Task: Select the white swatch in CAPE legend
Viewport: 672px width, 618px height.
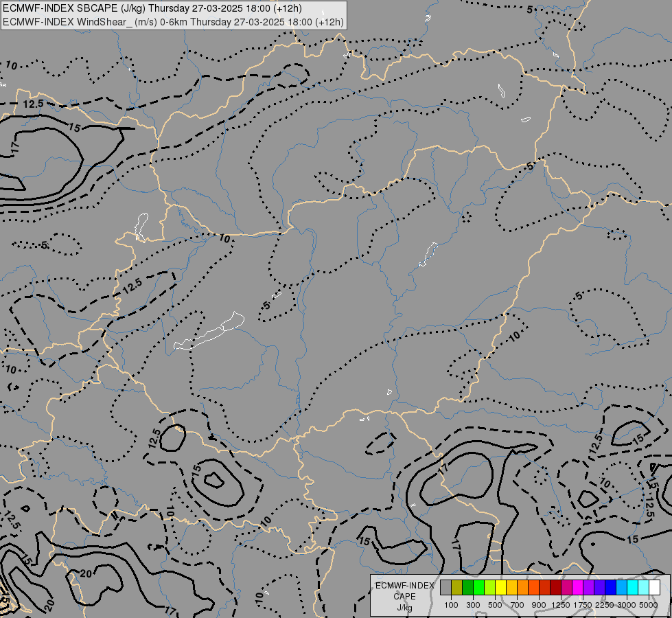Action: point(654,587)
